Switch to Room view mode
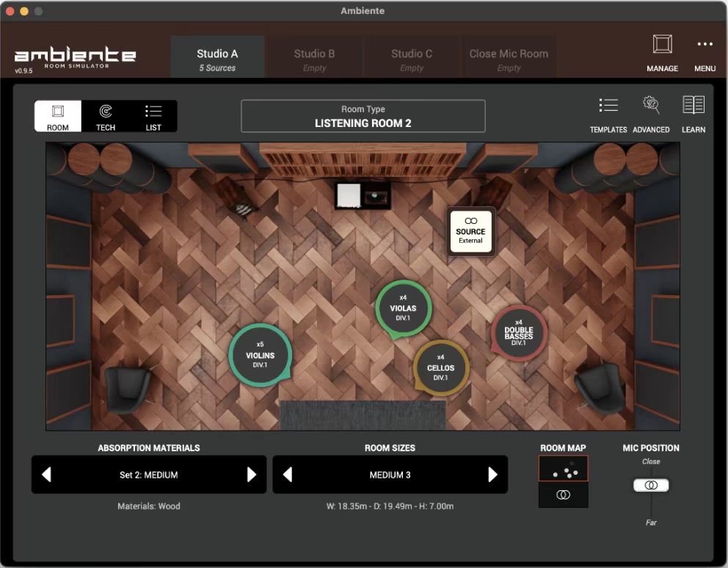The image size is (728, 568). pyautogui.click(x=58, y=116)
